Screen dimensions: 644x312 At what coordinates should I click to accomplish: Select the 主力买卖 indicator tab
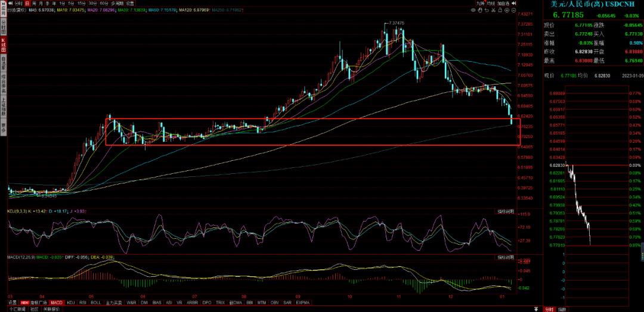click(x=114, y=302)
